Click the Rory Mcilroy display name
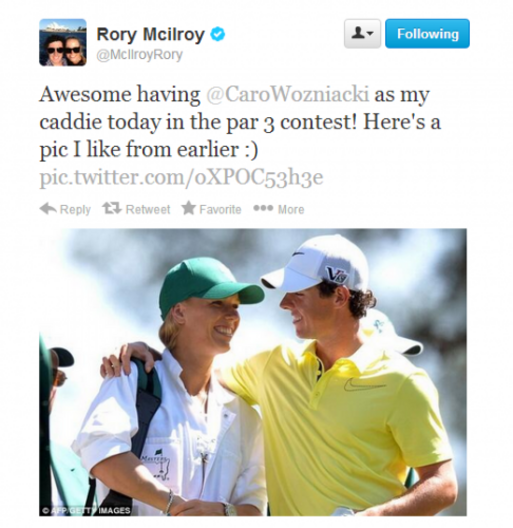The image size is (513, 528). pos(150,34)
